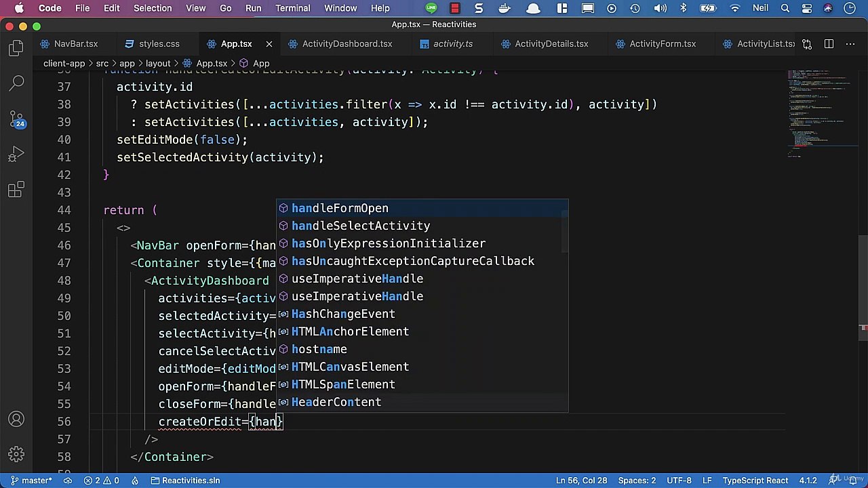Screen dimensions: 868x488
Task: Open the Accounts icon in activity bar
Action: pyautogui.click(x=16, y=420)
